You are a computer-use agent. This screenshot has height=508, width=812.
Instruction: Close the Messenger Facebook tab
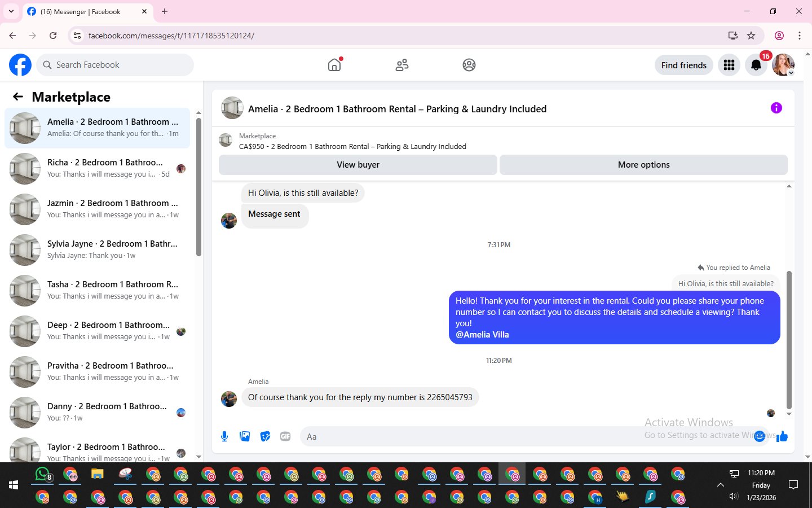[144, 11]
